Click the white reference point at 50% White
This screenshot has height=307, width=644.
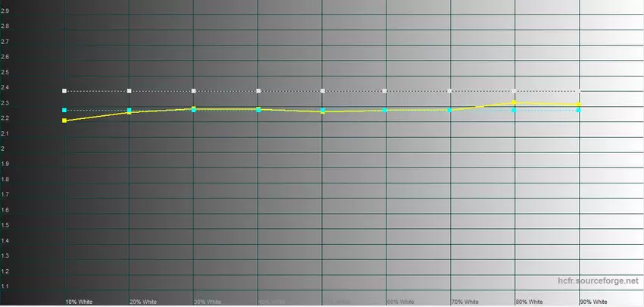click(322, 91)
